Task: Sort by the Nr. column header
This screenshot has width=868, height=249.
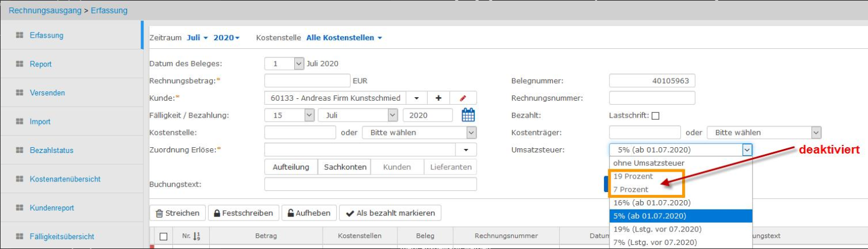Action: 190,236
